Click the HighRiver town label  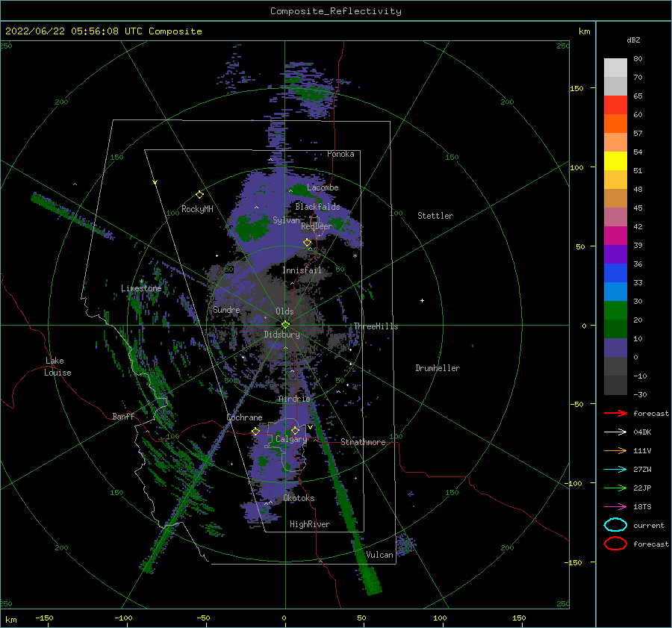coord(310,524)
